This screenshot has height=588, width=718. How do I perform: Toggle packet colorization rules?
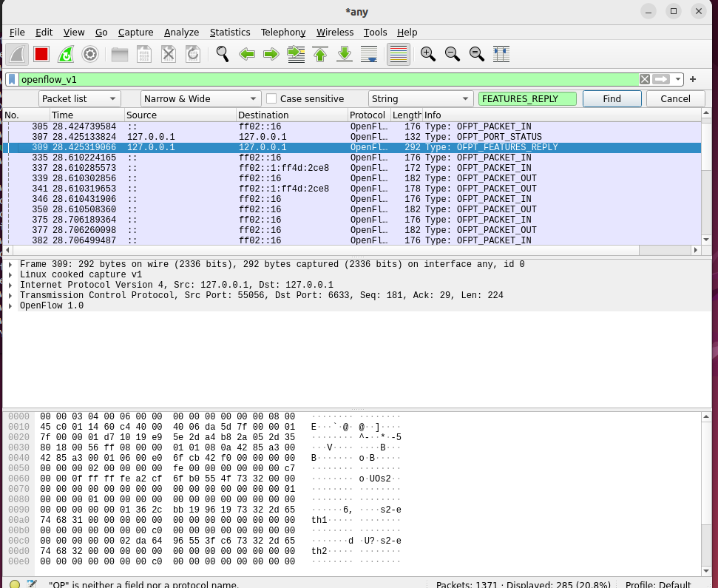[399, 55]
